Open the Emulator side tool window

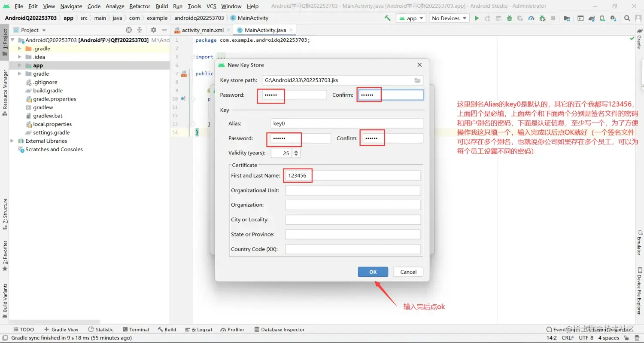tap(639, 243)
